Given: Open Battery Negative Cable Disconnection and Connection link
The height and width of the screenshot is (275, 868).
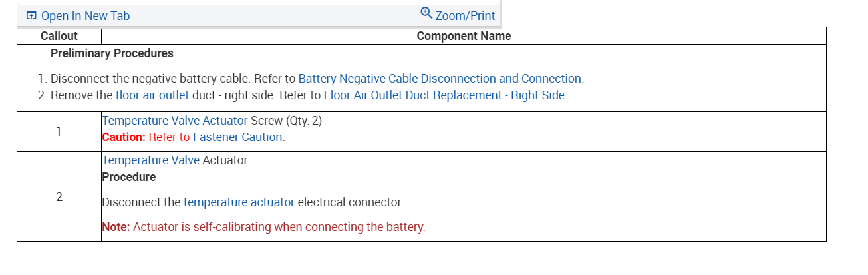Looking at the screenshot, I should click(440, 79).
